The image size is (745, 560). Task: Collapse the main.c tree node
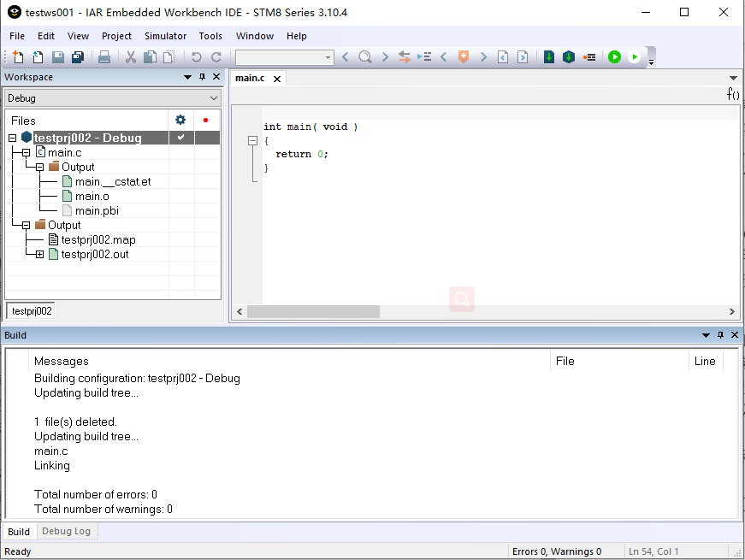27,152
